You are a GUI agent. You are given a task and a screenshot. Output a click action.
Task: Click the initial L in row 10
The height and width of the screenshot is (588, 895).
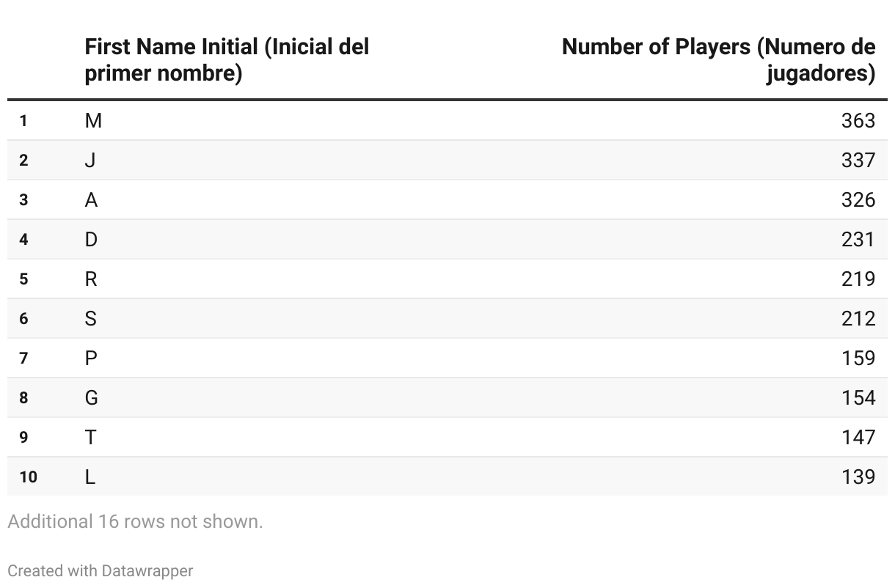(x=89, y=477)
